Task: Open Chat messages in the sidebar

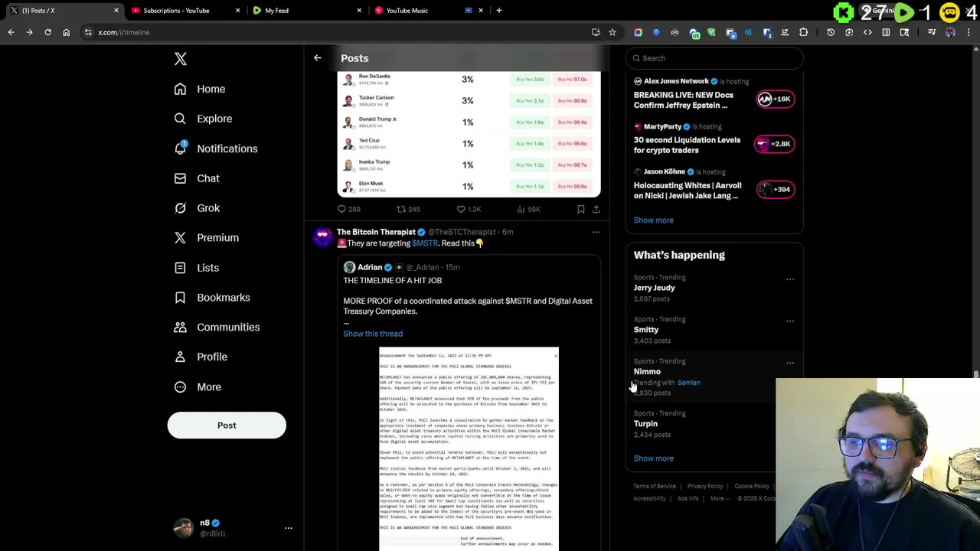Action: click(x=197, y=178)
